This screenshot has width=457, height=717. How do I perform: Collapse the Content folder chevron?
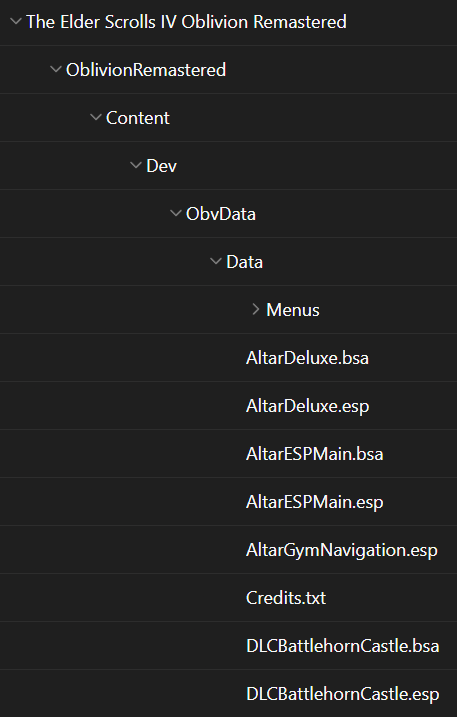[96, 117]
